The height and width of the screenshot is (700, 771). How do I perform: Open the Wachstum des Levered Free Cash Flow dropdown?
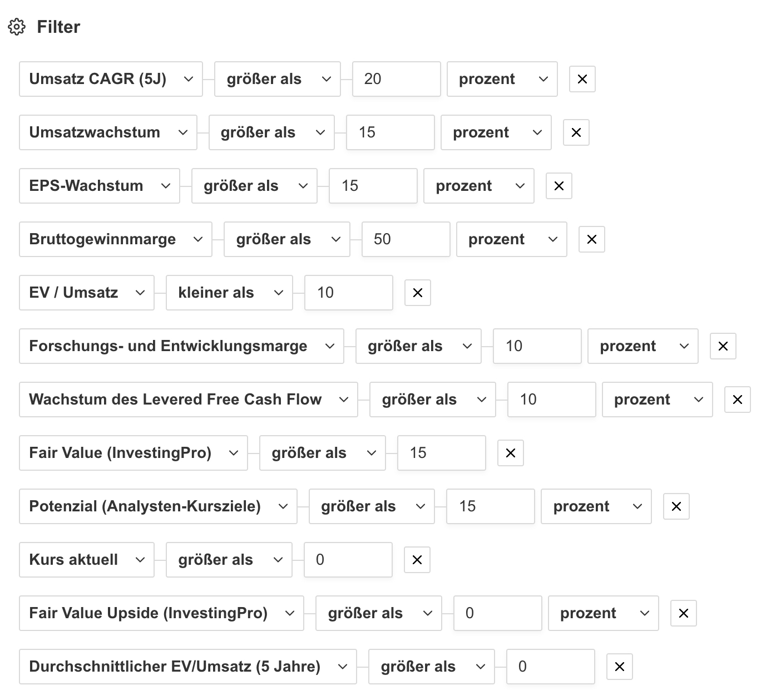(x=189, y=400)
